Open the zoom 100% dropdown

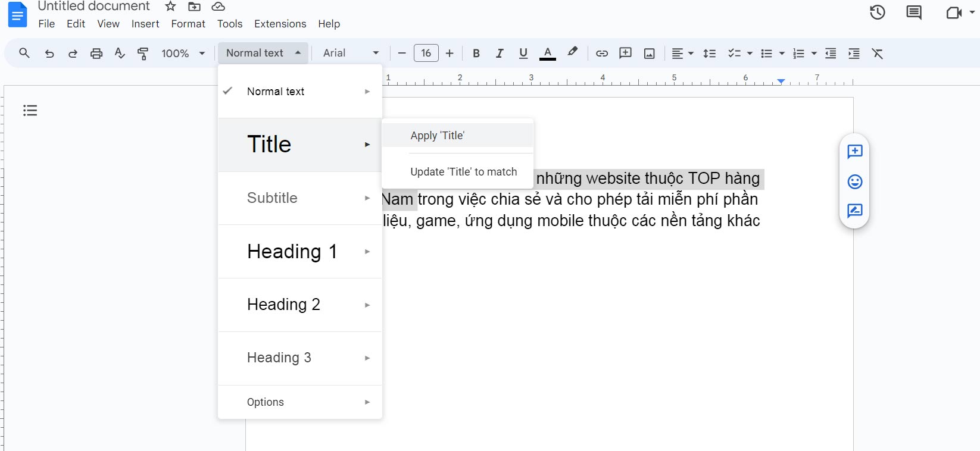183,54
